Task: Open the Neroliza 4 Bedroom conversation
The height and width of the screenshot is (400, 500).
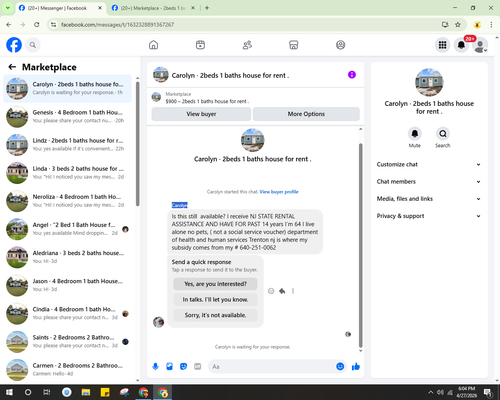Action: tap(67, 201)
